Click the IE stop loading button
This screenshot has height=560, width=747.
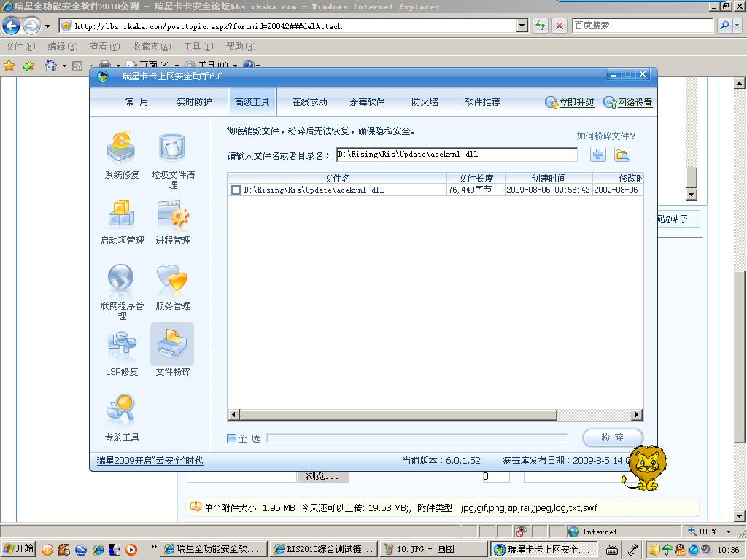(x=560, y=26)
